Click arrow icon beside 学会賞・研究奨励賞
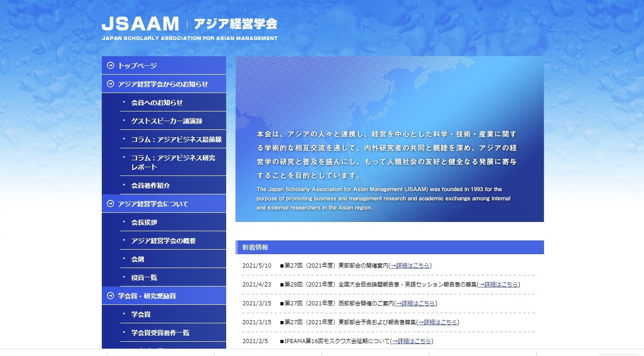 (111, 296)
